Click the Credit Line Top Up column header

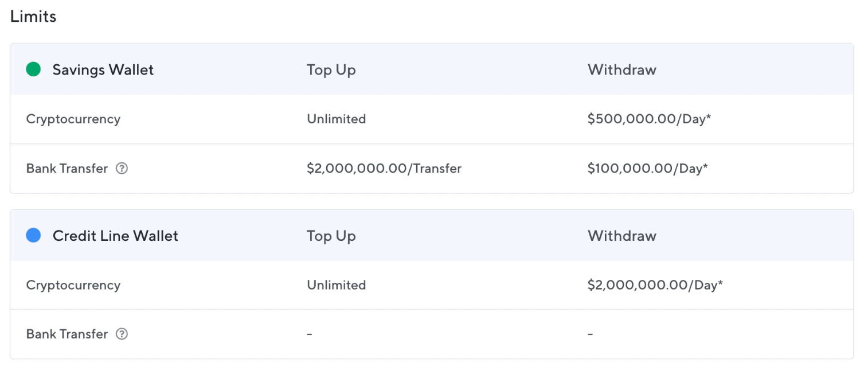click(331, 236)
